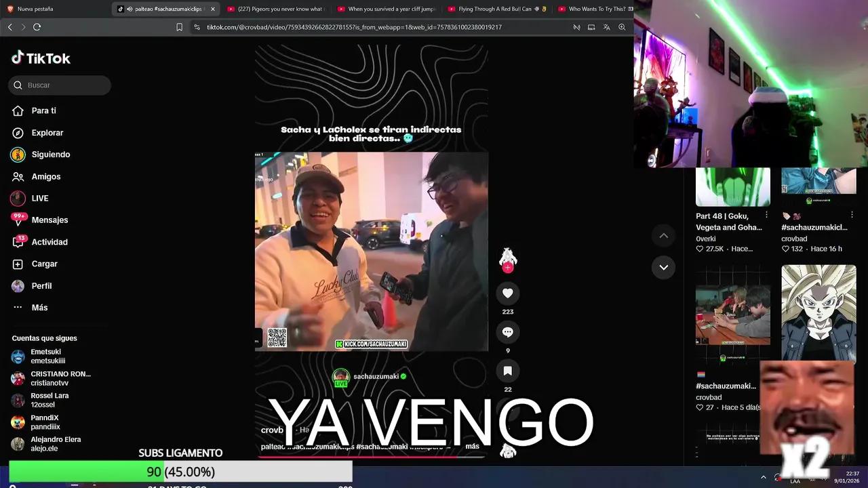This screenshot has height=488, width=868.
Task: Like the video with heart icon
Action: [x=507, y=293]
